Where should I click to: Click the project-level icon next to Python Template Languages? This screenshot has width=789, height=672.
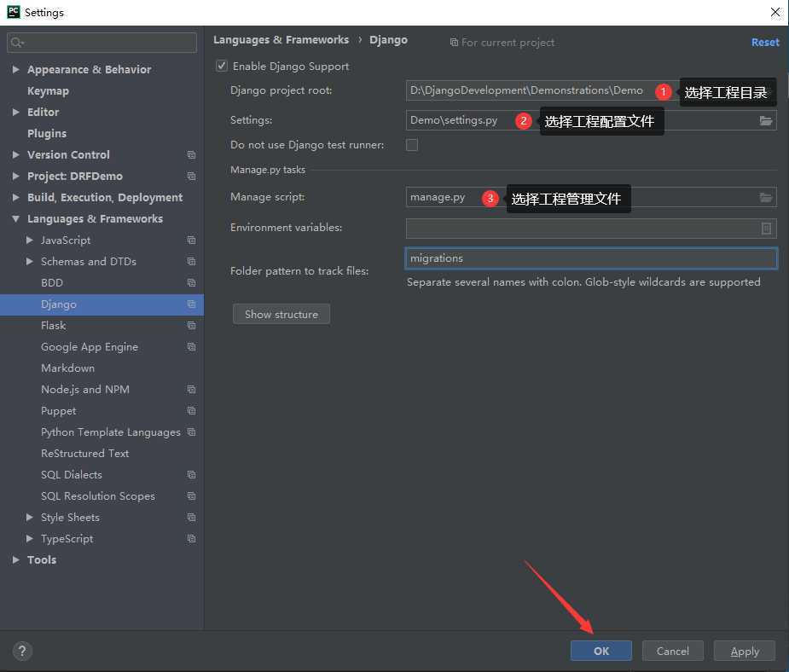pyautogui.click(x=191, y=432)
